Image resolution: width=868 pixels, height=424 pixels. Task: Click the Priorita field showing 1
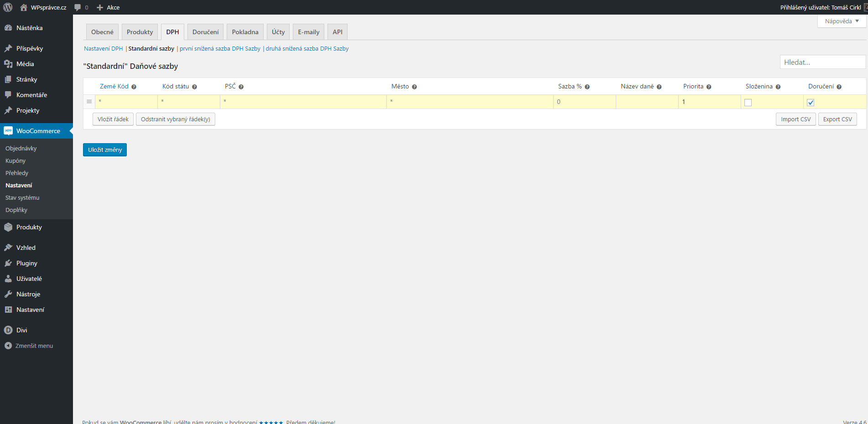[x=709, y=102]
